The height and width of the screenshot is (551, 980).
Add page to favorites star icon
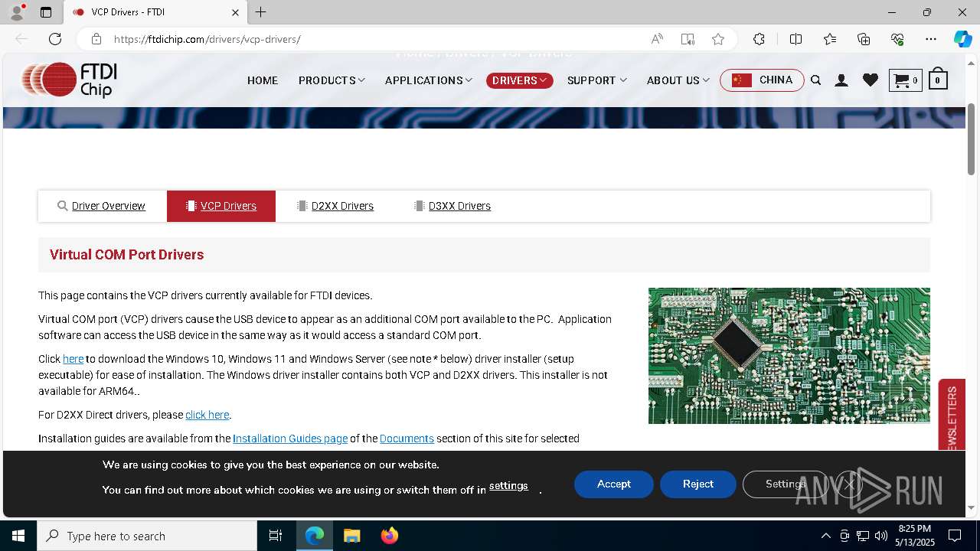[717, 39]
